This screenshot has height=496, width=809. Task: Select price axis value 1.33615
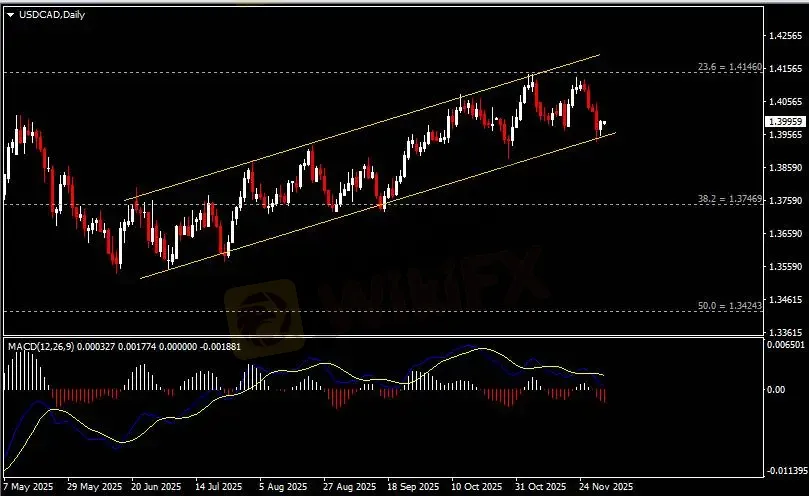[x=785, y=333]
